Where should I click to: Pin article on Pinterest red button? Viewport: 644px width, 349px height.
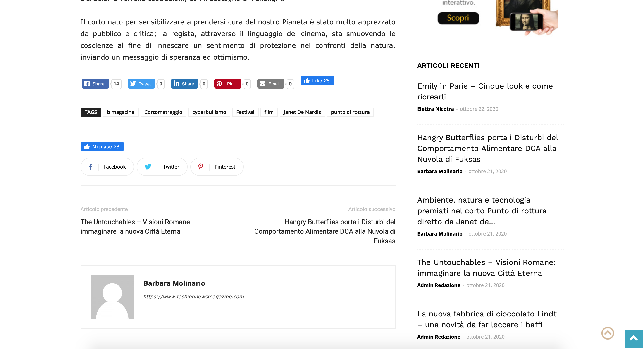(227, 84)
